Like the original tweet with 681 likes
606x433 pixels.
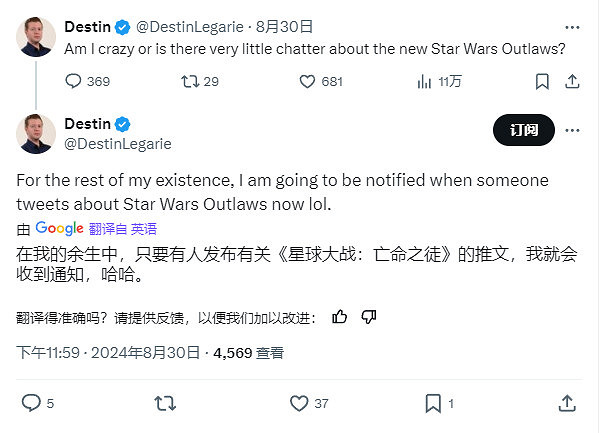click(x=308, y=82)
